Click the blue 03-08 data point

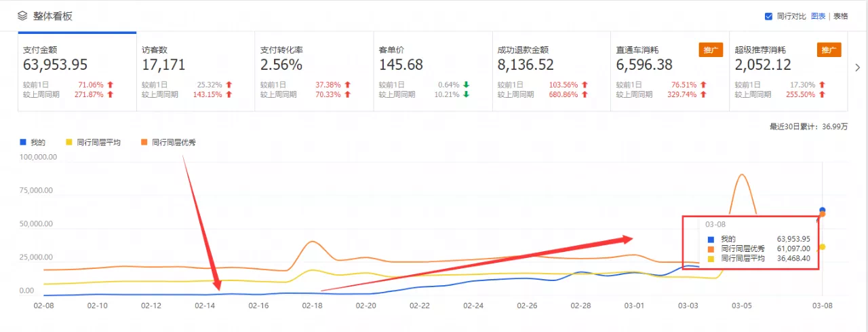point(823,210)
